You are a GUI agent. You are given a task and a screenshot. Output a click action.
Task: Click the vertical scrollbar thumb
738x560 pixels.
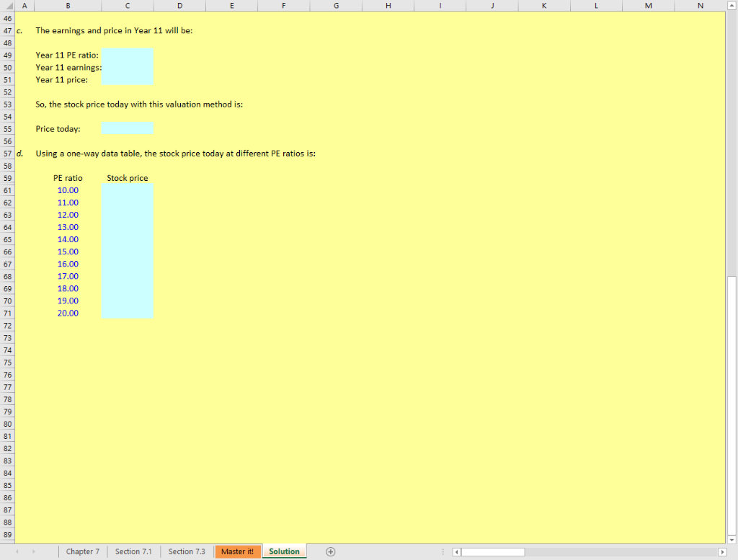[732, 405]
